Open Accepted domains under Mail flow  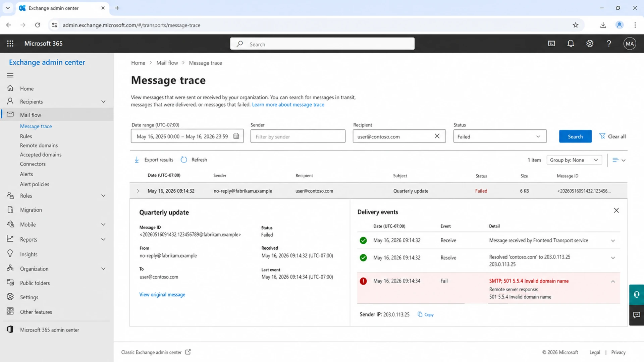(41, 155)
